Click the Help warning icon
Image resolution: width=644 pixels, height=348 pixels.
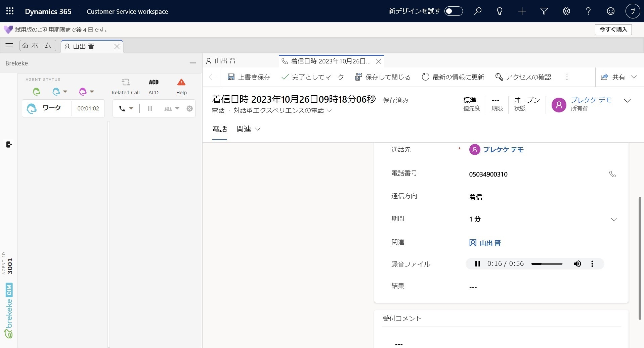pyautogui.click(x=181, y=83)
